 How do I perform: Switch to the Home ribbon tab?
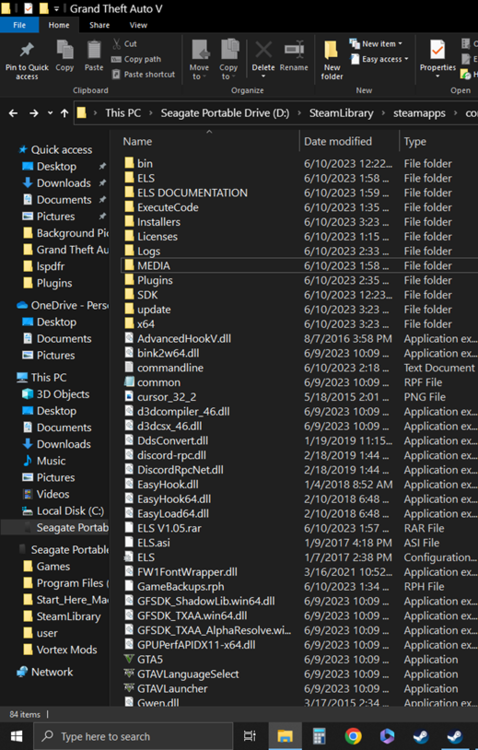58,25
